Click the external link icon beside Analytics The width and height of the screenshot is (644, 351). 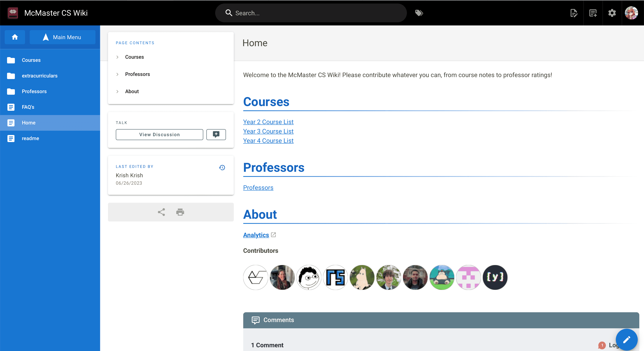273,235
